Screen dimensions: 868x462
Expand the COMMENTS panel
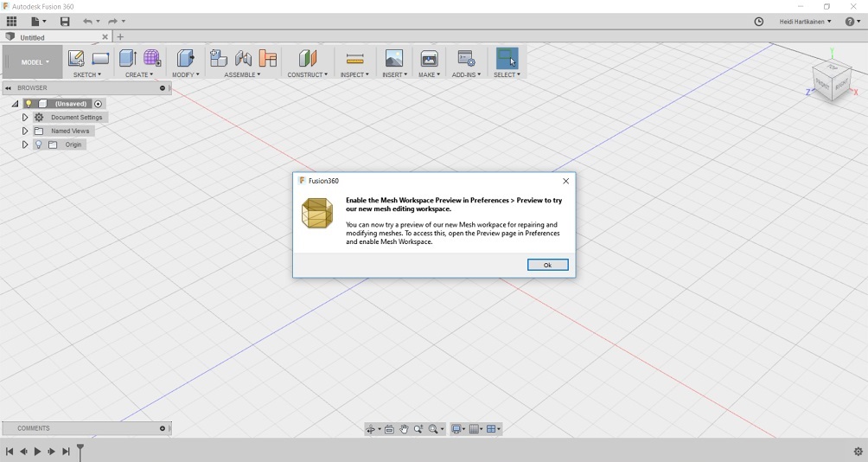pos(163,428)
